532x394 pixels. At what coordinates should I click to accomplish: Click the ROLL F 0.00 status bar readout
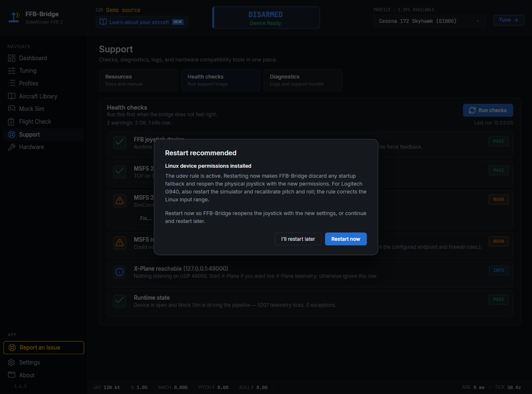click(254, 387)
